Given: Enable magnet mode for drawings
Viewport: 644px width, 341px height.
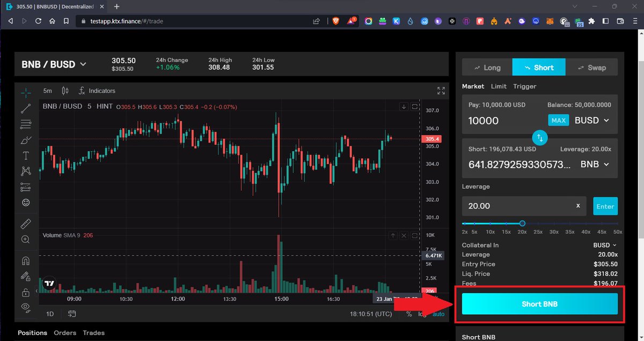Looking at the screenshot, I should point(26,261).
